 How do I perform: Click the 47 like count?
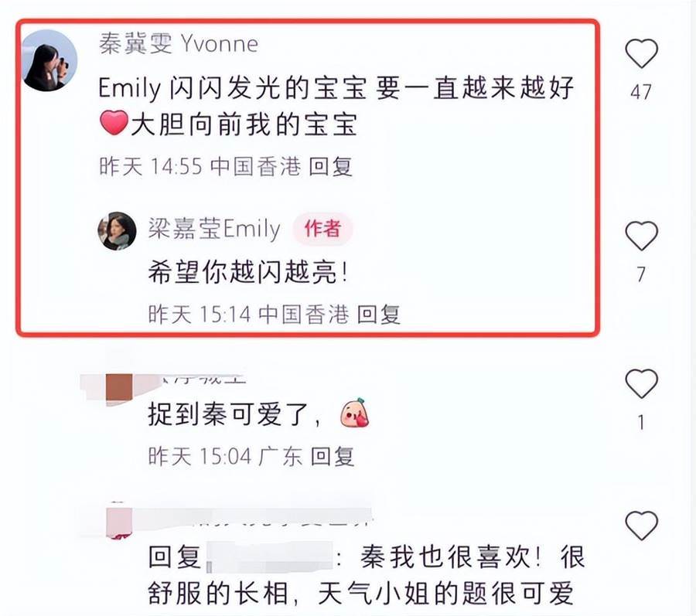coord(641,92)
